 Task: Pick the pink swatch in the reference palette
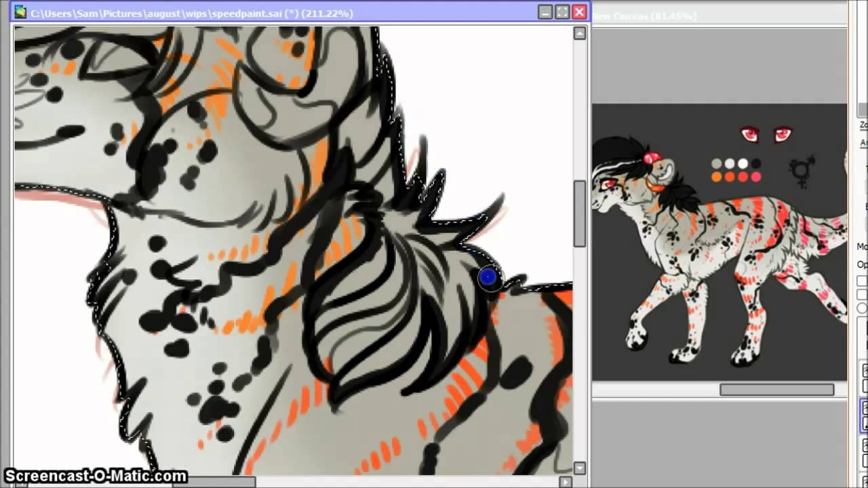(755, 177)
